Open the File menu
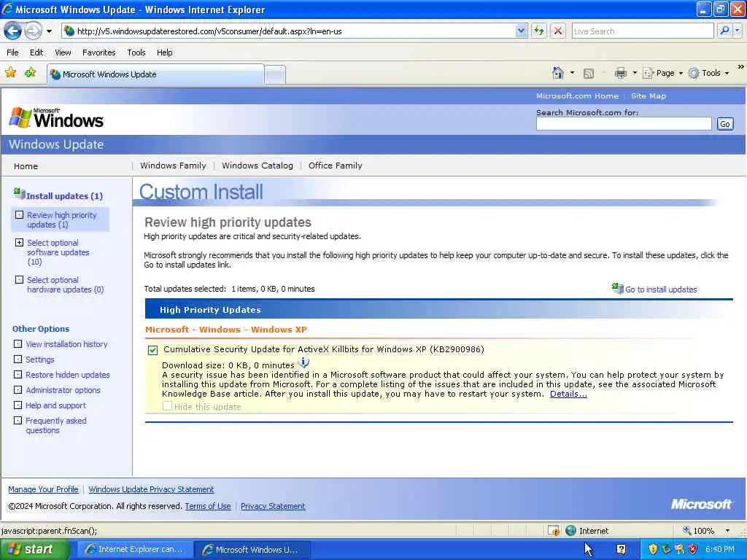This screenshot has height=560, width=747. click(x=13, y=52)
